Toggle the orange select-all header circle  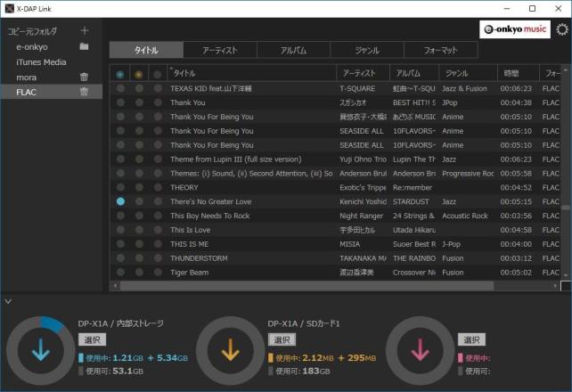pyautogui.click(x=138, y=74)
